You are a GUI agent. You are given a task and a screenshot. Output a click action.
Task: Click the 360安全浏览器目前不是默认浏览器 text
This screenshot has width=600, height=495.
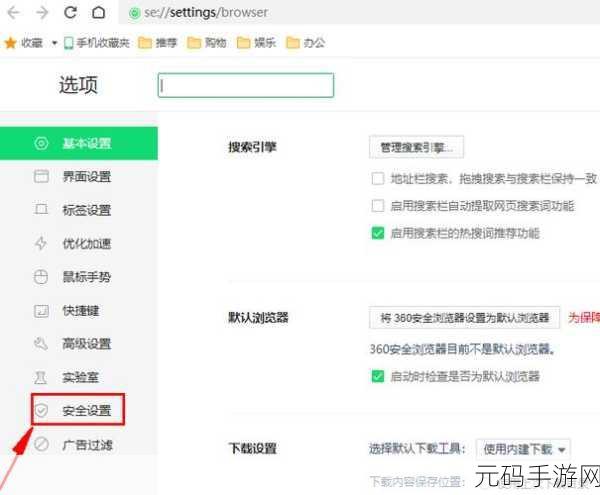tap(463, 349)
